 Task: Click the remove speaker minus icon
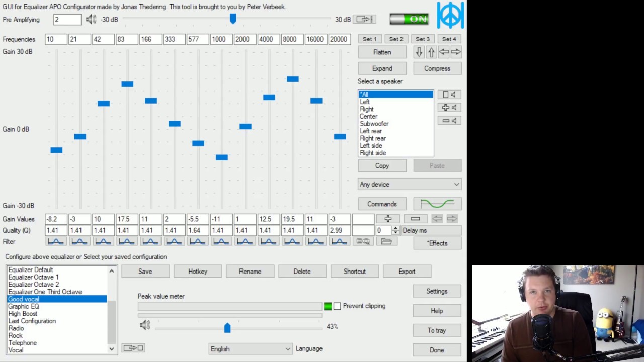point(449,120)
